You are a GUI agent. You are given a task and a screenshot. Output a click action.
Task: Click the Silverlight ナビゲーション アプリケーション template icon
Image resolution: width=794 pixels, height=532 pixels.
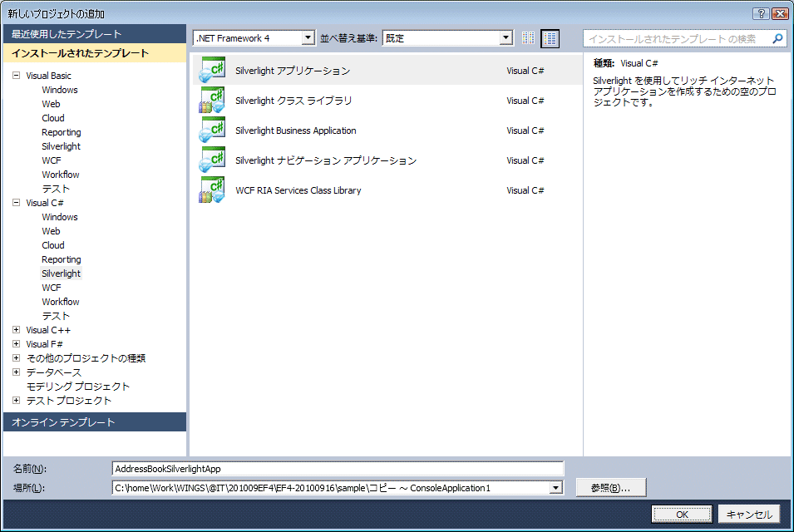click(212, 160)
